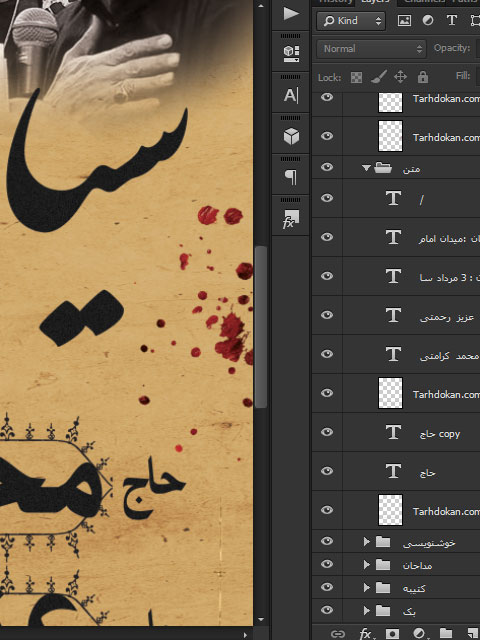
Task: Open the Normal blend mode dropdown
Action: pos(371,49)
